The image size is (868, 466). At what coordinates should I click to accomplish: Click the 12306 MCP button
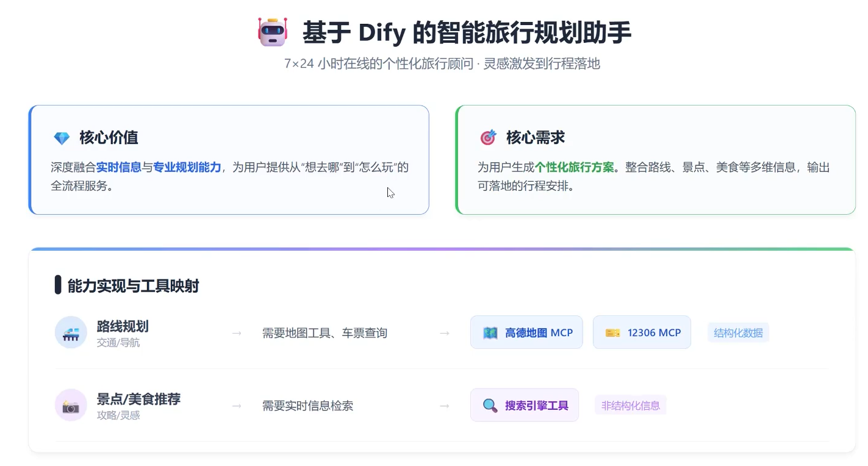[x=642, y=332]
